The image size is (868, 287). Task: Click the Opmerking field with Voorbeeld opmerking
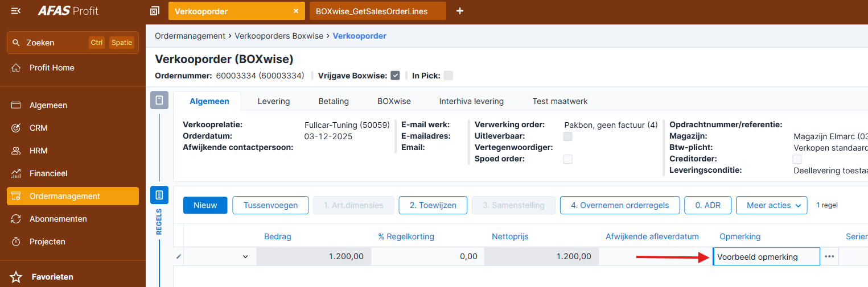pyautogui.click(x=765, y=257)
